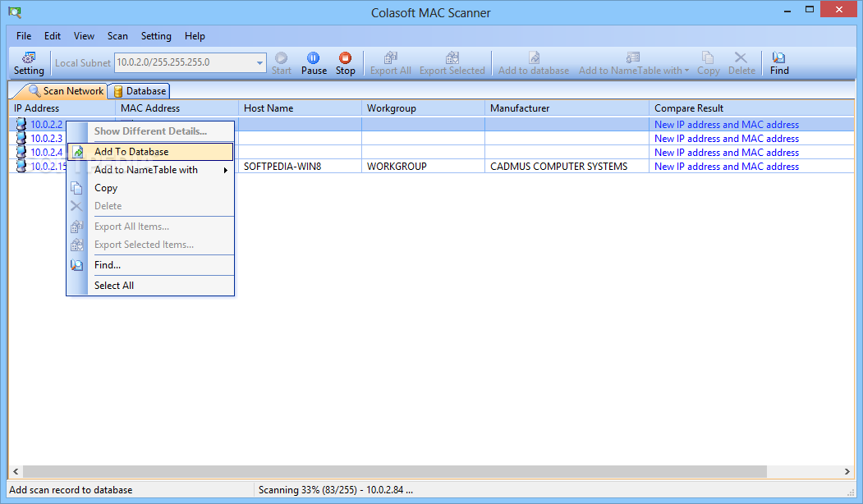863x504 pixels.
Task: Open the Edit menu
Action: [53, 36]
